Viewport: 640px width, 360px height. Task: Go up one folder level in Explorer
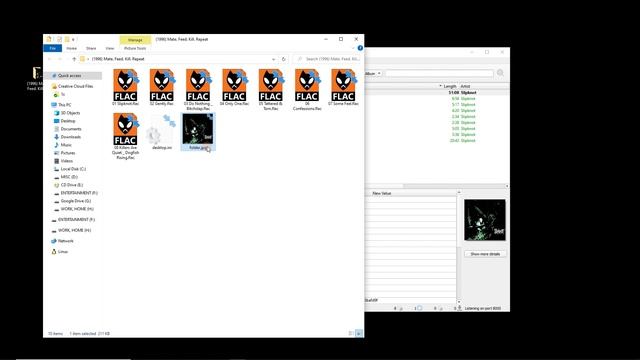74,59
